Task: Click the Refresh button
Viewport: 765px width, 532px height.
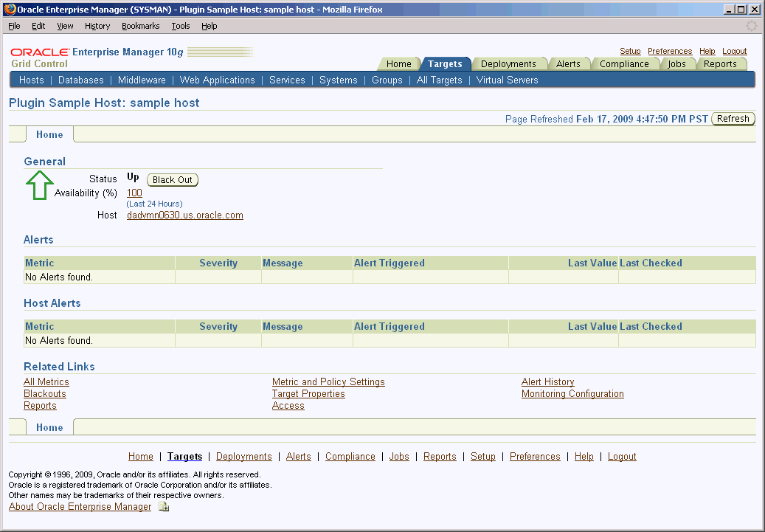Action: click(x=733, y=119)
